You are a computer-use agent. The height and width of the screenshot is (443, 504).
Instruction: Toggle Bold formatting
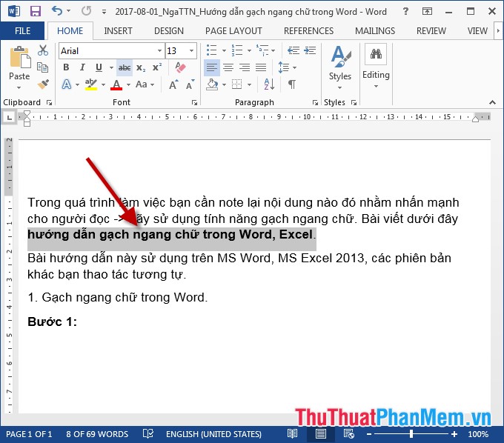pyautogui.click(x=65, y=67)
